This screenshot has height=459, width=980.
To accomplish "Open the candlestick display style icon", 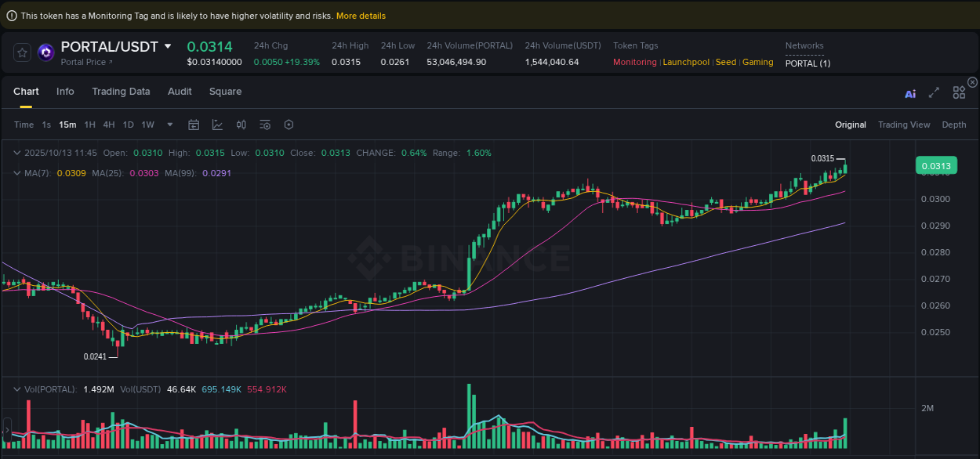I will click(241, 124).
